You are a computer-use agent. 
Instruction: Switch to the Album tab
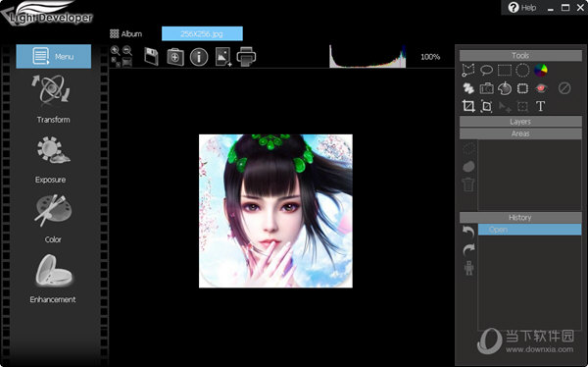click(126, 33)
